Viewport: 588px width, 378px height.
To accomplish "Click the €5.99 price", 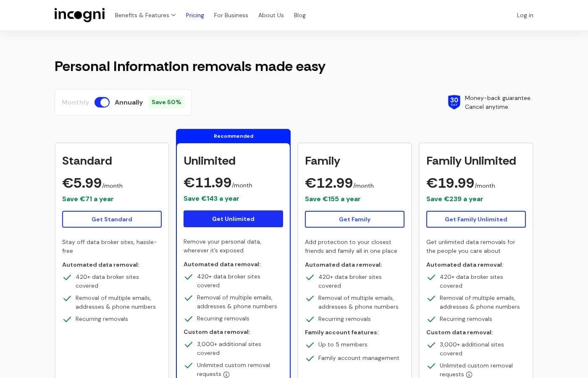I will tap(82, 183).
